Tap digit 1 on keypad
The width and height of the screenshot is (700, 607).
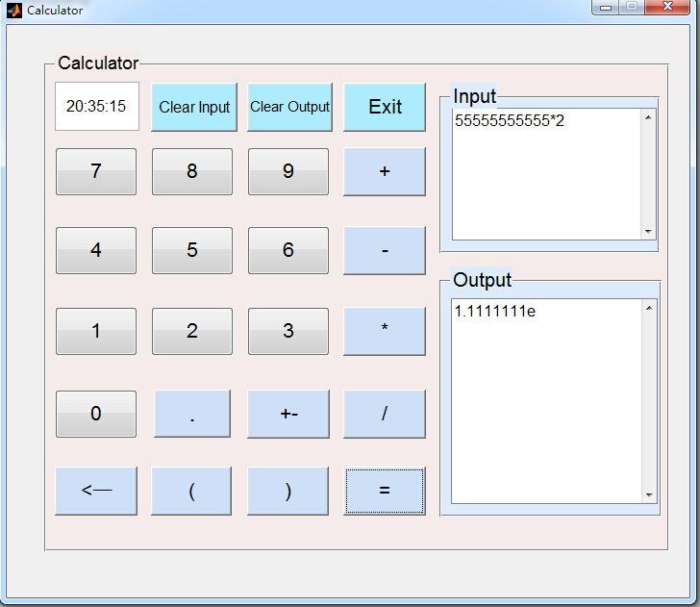[x=96, y=332]
